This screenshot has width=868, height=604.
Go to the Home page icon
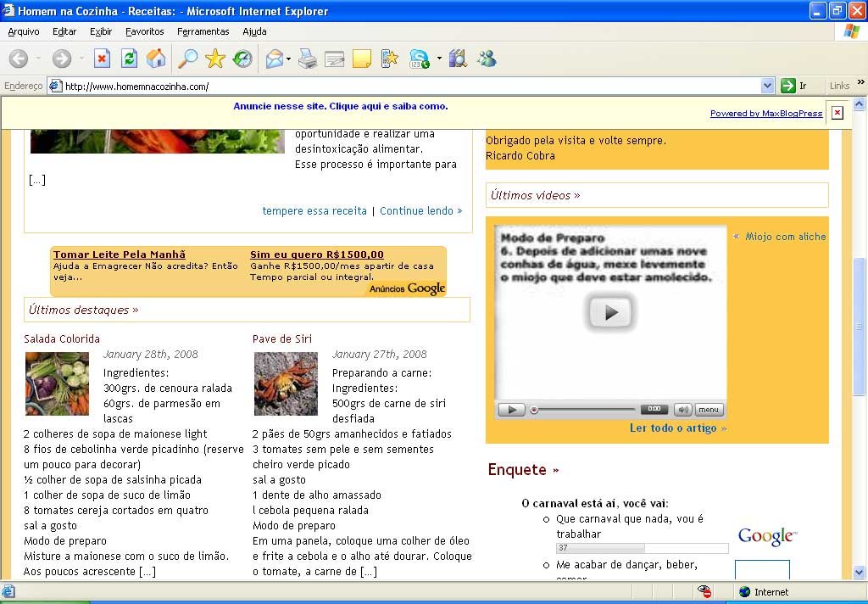156,59
